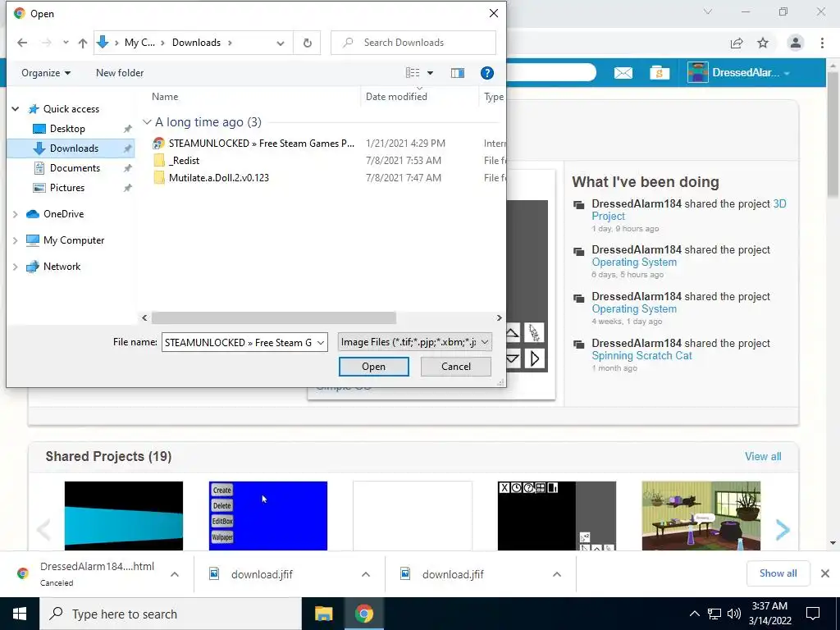The width and height of the screenshot is (840, 630).
Task: Open the view options dropdown arrow
Action: [430, 73]
